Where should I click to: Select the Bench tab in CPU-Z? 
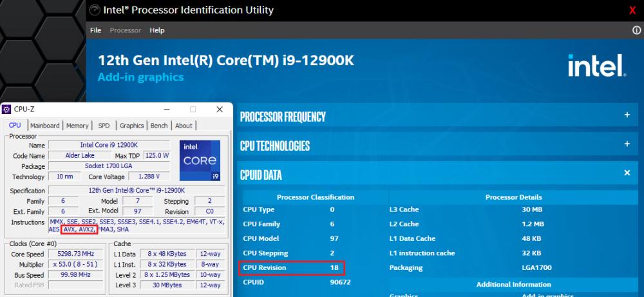[159, 126]
